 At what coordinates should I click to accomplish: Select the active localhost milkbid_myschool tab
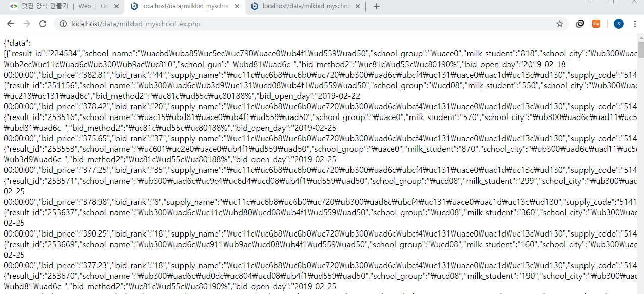coord(181,6)
